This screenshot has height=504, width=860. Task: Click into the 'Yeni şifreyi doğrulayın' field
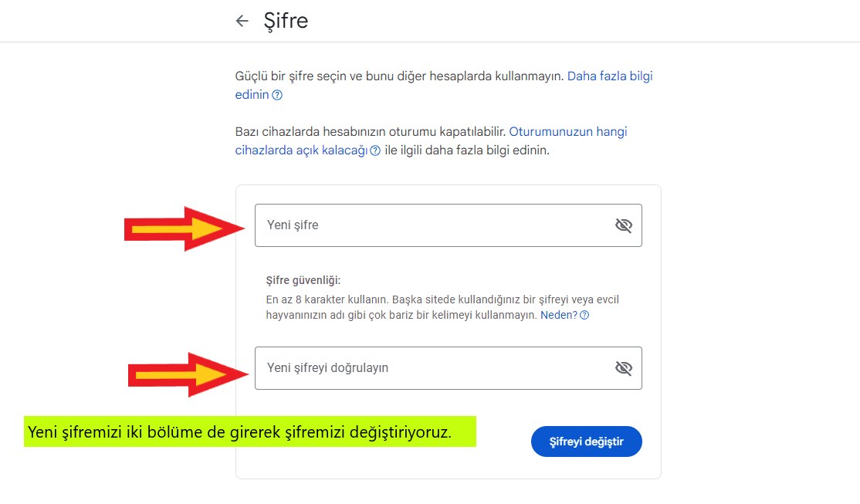[x=432, y=368]
